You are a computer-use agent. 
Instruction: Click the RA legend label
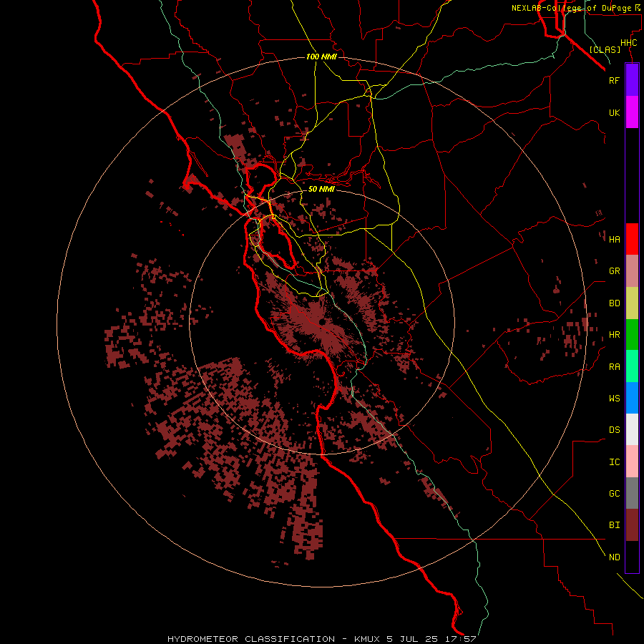[615, 367]
